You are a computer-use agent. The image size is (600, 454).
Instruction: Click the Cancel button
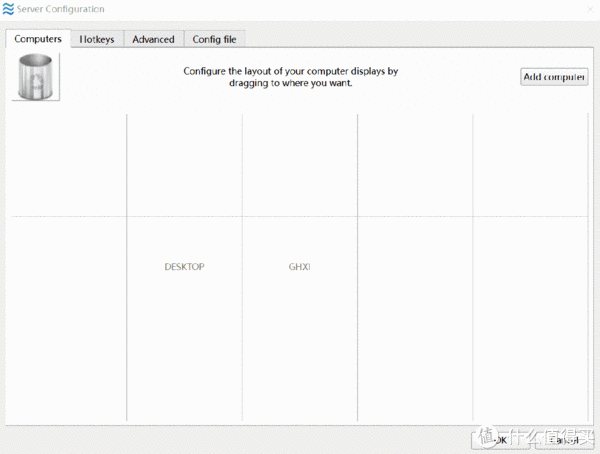[x=562, y=439]
